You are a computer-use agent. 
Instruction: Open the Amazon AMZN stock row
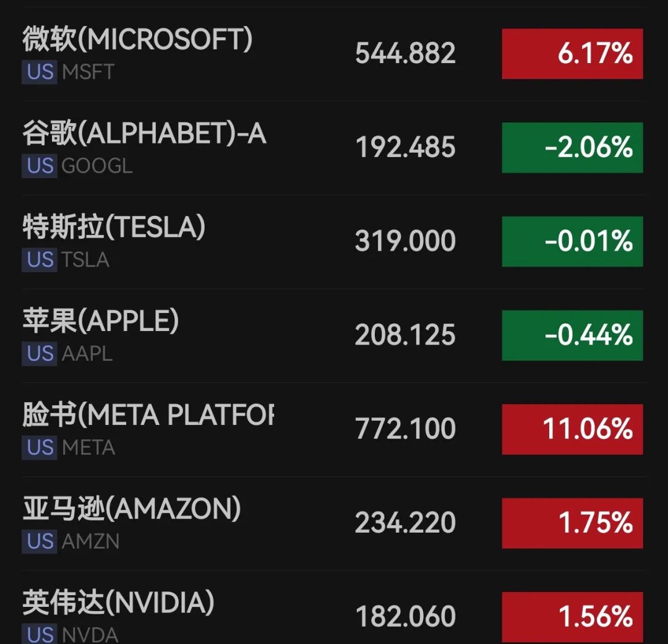click(333, 524)
